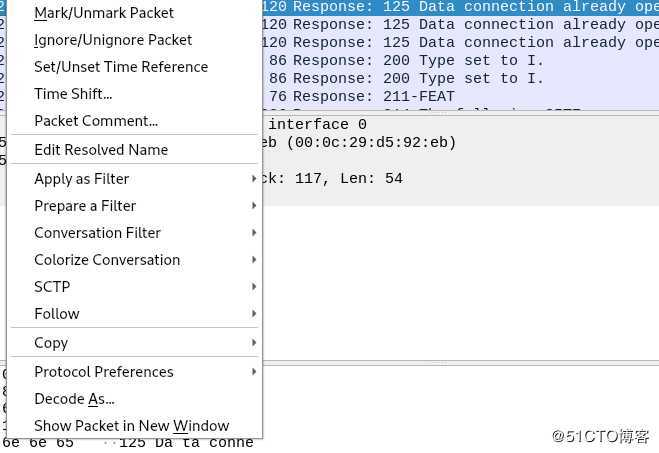The image size is (659, 453).
Task: Select Packet Comment menu item
Action: click(96, 121)
